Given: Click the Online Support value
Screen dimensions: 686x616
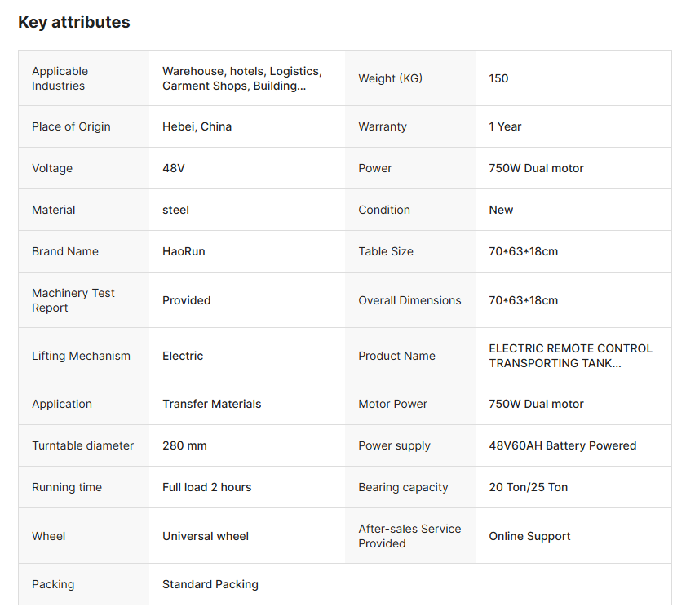Looking at the screenshot, I should click(529, 536).
